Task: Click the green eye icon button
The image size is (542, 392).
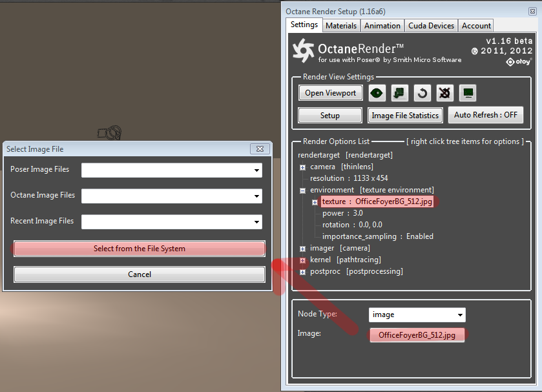Action: pos(377,93)
